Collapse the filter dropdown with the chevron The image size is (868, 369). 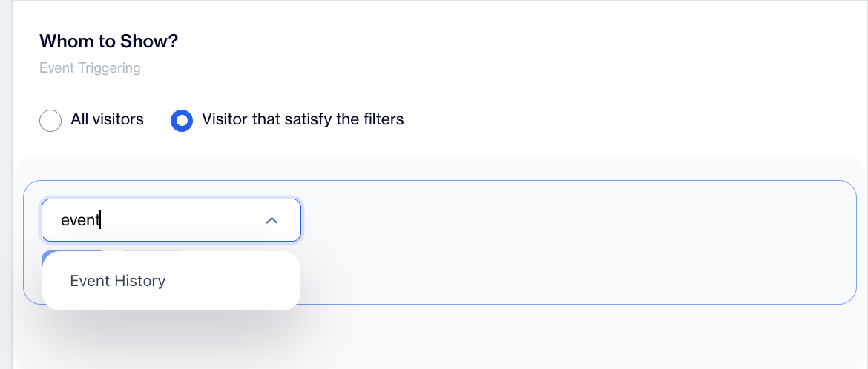pyautogui.click(x=272, y=220)
